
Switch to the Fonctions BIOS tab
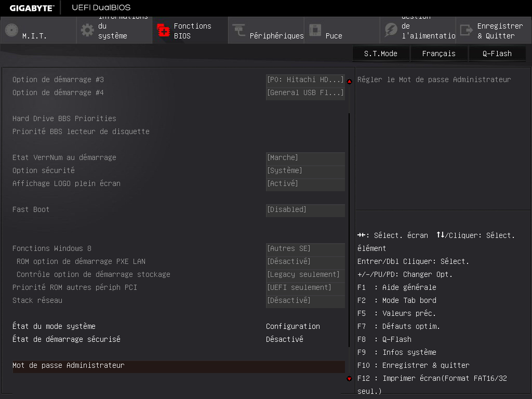(x=190, y=30)
